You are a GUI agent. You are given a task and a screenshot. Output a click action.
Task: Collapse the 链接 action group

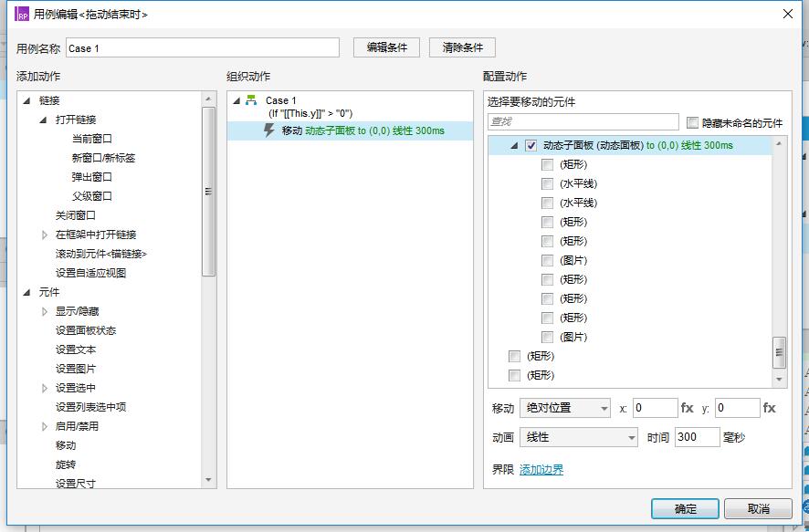(26, 101)
